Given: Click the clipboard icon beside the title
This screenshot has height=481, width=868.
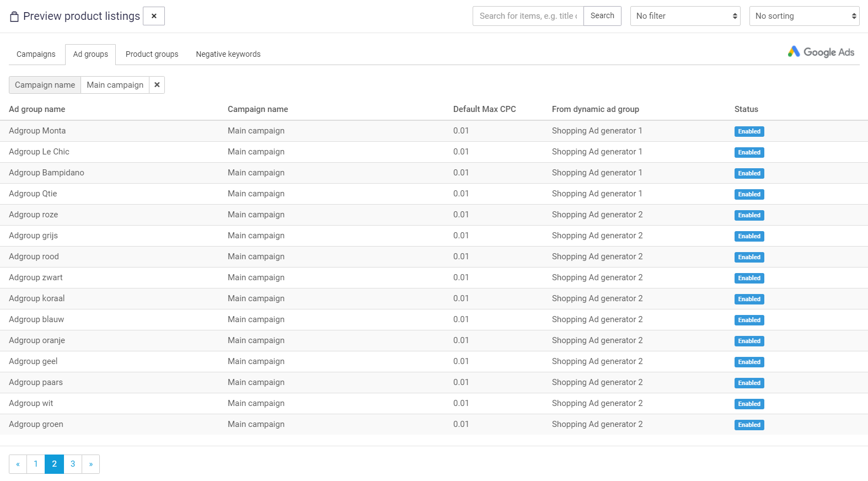Looking at the screenshot, I should click(14, 17).
